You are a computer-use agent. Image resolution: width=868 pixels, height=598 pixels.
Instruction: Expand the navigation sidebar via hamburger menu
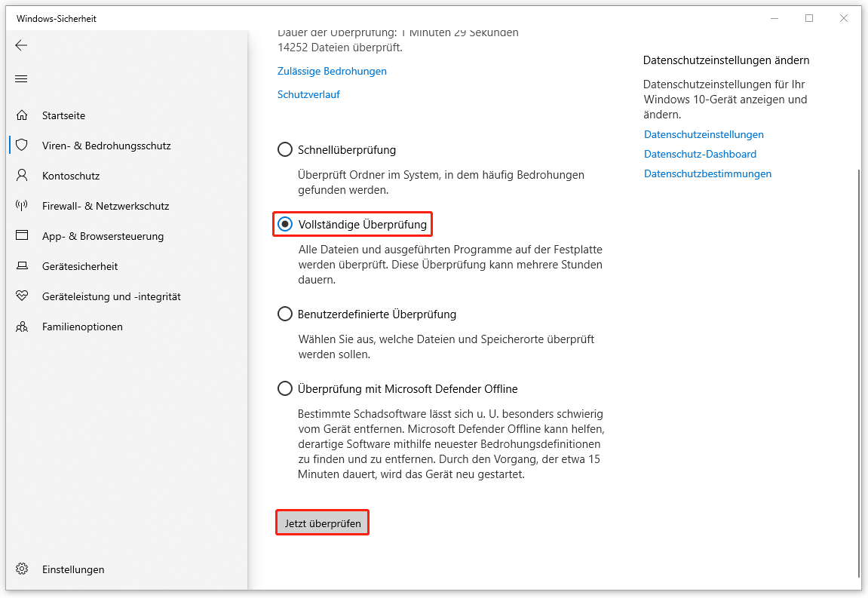(x=20, y=78)
